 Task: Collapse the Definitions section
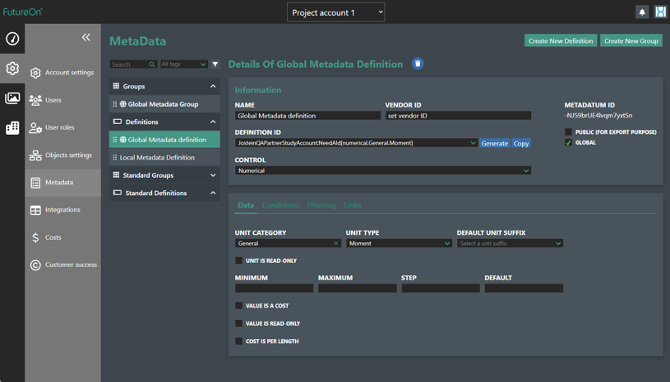213,122
